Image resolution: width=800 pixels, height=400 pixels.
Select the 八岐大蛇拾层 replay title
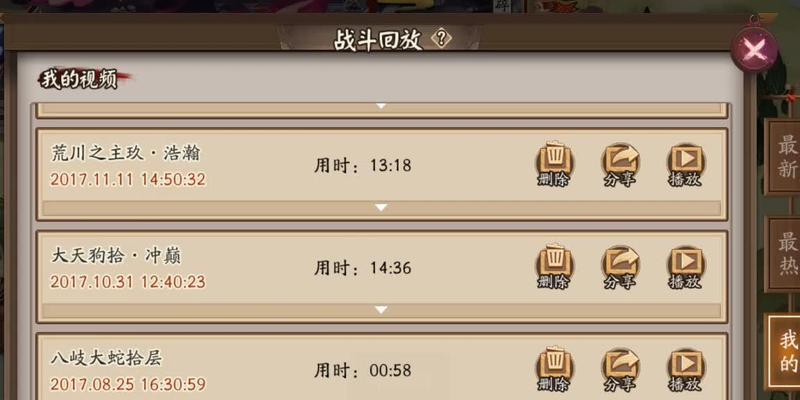107,358
